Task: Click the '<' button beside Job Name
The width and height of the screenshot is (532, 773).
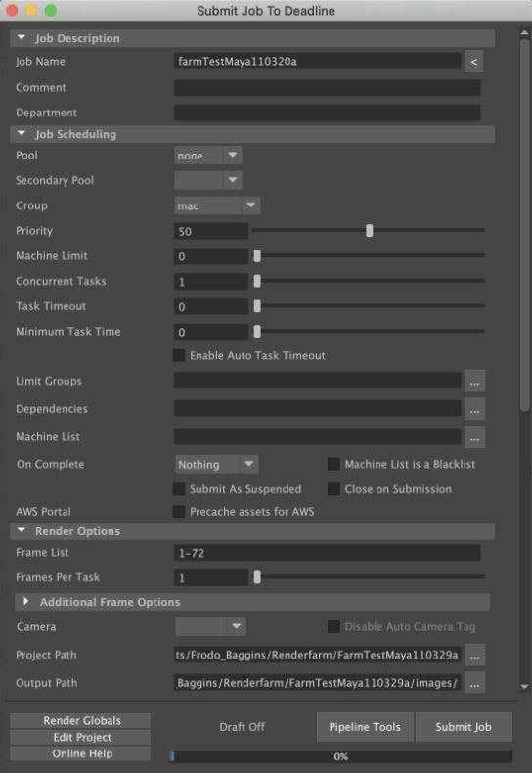Action: [473, 62]
